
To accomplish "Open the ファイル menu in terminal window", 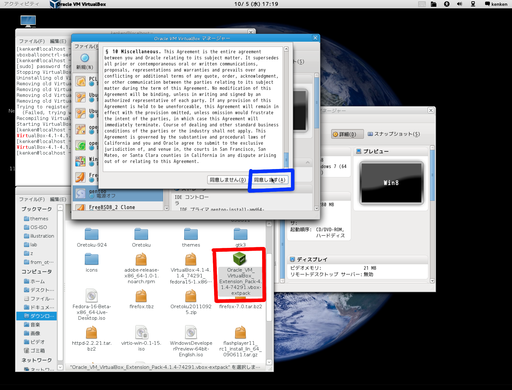I will point(32,41).
